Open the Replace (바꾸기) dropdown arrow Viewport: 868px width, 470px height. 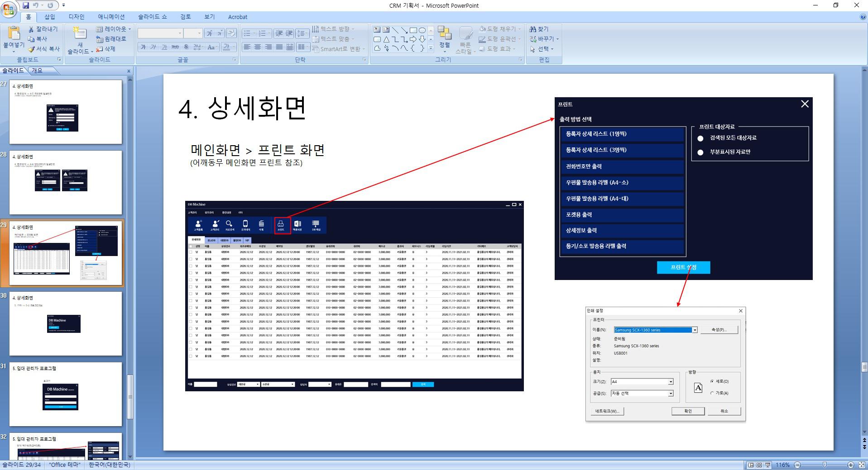coord(557,39)
